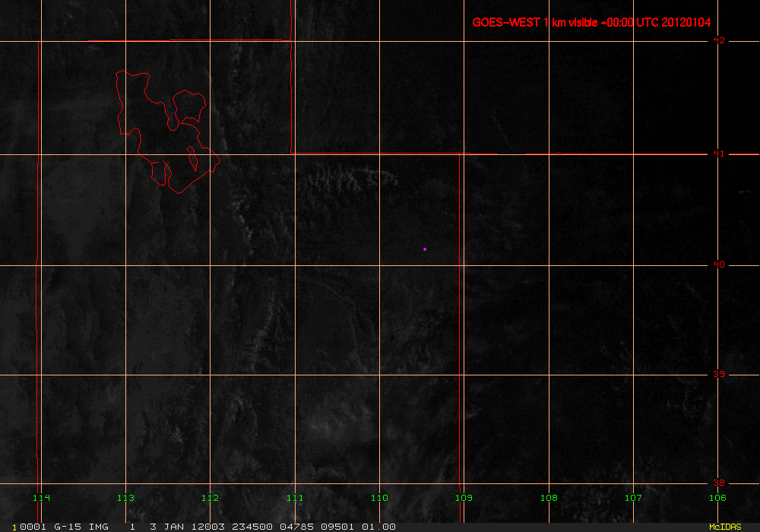Viewport: 760px width, 532px height.
Task: Click the 234500 time value
Action: tap(252, 527)
